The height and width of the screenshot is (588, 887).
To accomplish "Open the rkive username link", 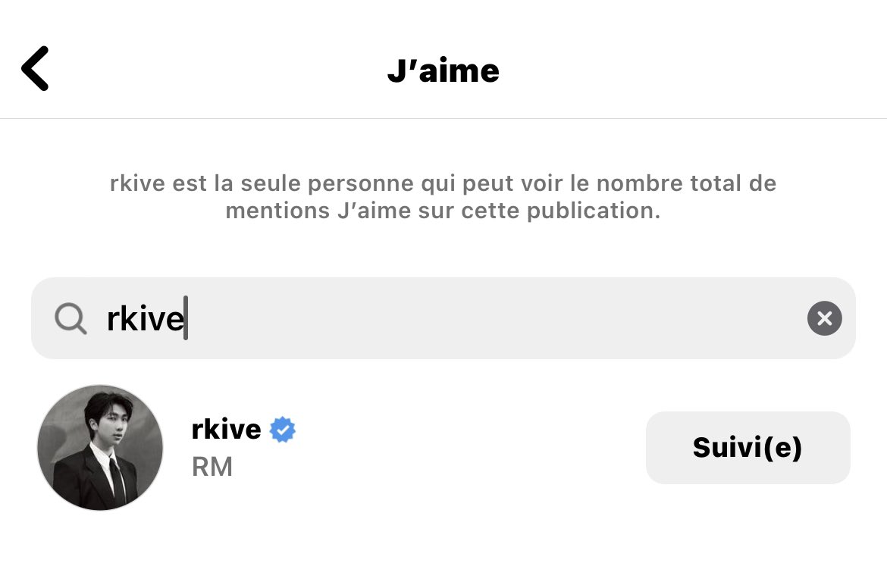I will (x=226, y=429).
